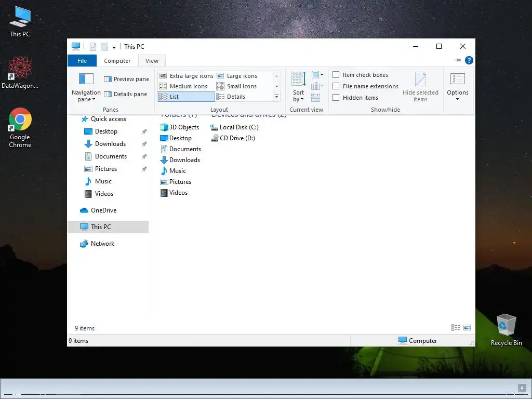Switch to the View ribbon tab
532x399 pixels.
(x=152, y=61)
